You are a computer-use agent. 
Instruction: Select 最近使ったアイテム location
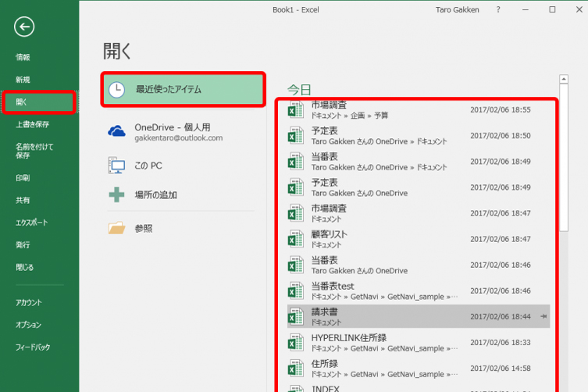coord(184,89)
